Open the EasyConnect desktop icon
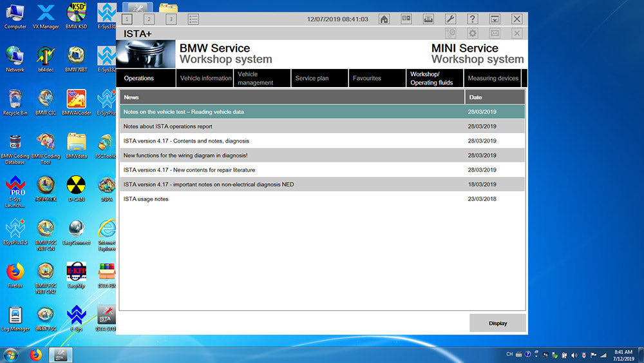The height and width of the screenshot is (363, 644). tap(76, 232)
